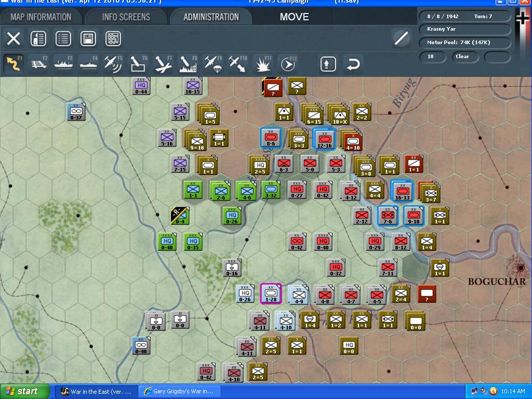
Task: Click the date and Turn 7 field
Action: (x=465, y=16)
